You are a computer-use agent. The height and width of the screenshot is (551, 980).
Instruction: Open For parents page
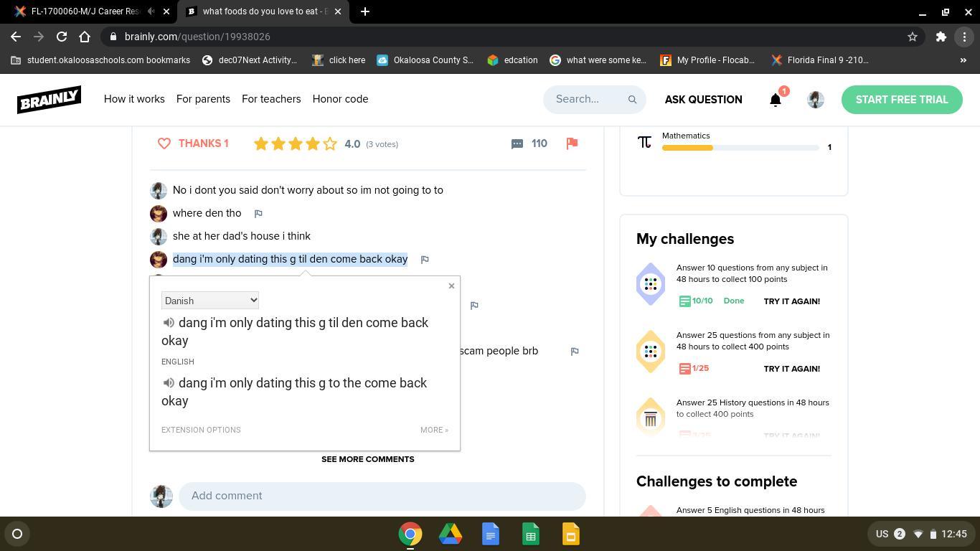203,99
